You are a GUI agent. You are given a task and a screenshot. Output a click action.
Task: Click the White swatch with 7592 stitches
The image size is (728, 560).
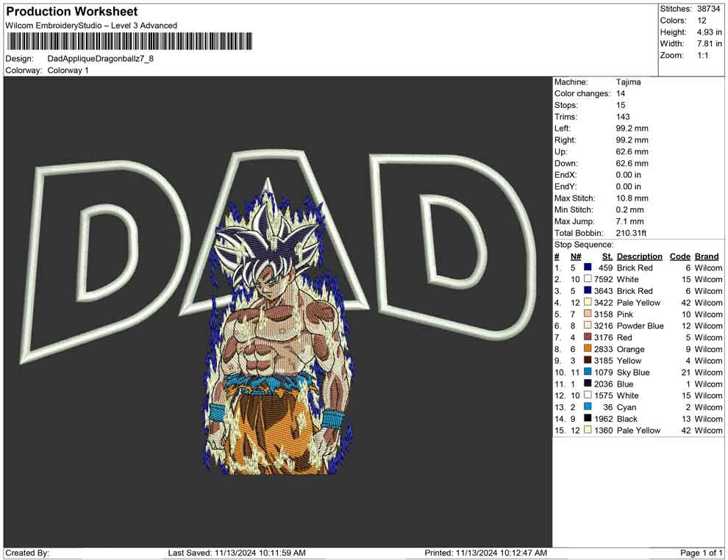(588, 279)
